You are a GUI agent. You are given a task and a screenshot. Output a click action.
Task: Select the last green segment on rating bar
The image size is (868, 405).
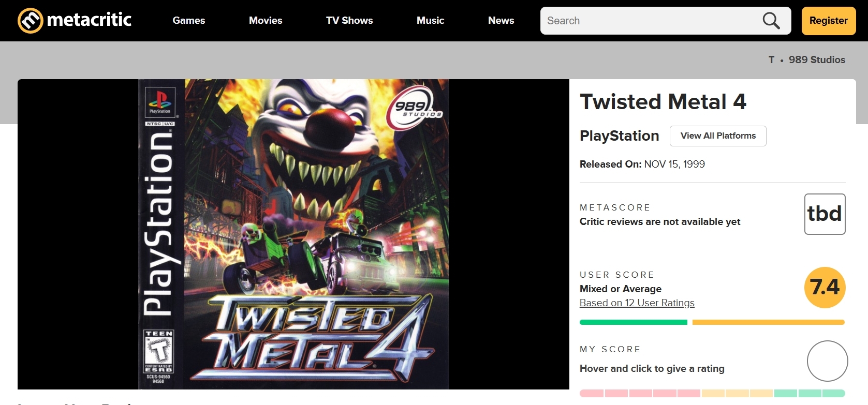tap(833, 394)
